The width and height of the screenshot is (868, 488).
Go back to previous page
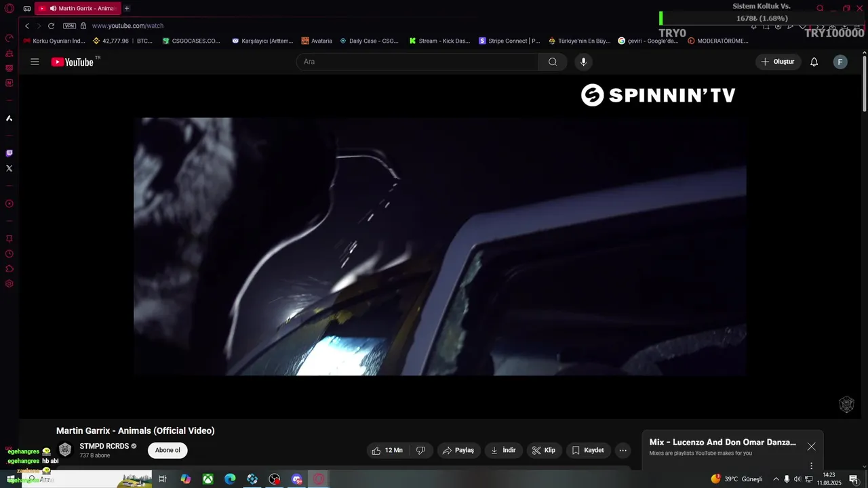tap(27, 26)
